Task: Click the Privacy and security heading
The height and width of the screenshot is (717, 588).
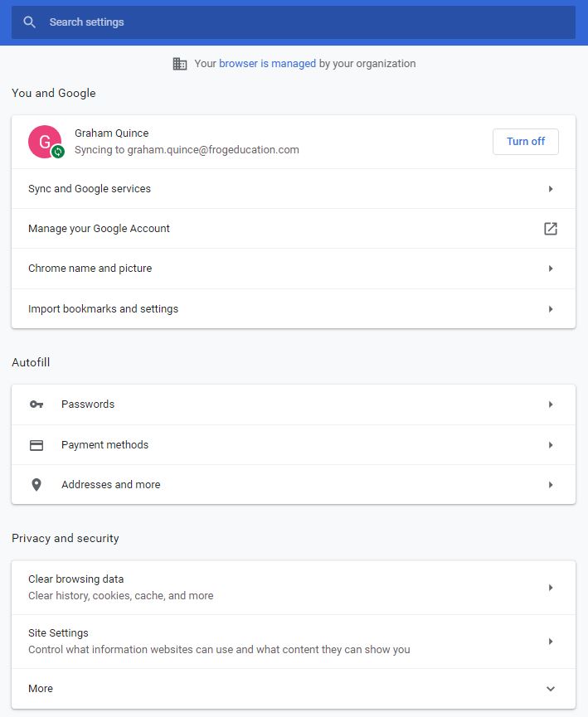Action: point(66,538)
